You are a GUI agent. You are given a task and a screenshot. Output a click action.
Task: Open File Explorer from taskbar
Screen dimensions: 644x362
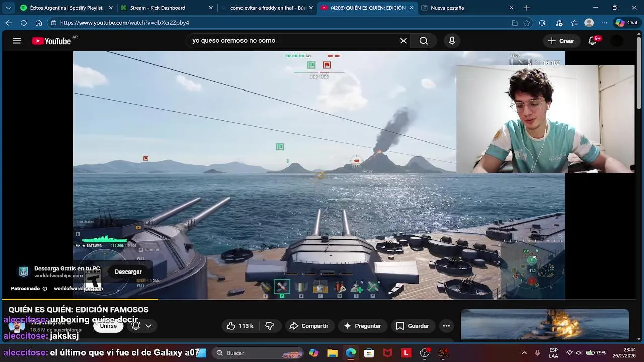(x=332, y=353)
